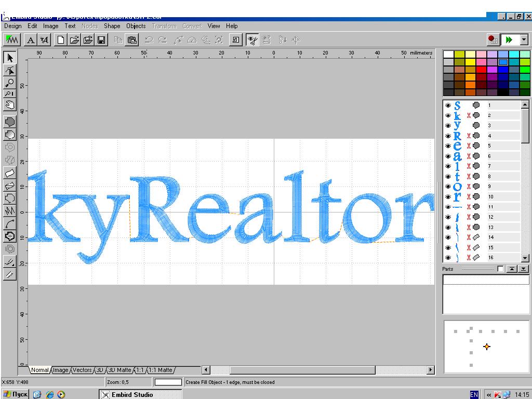Screen dimensions: 532x399
Task: Switch to the 3D Matte tab
Action: point(119,370)
